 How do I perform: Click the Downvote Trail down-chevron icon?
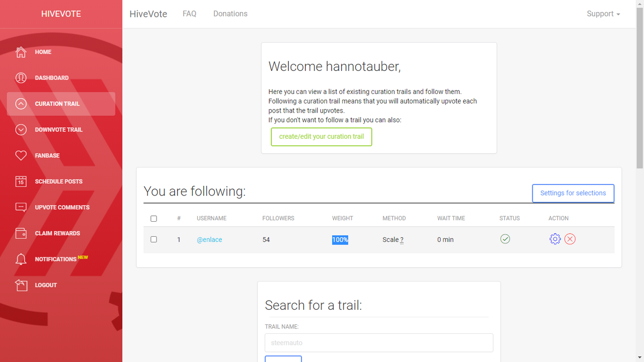[21, 130]
